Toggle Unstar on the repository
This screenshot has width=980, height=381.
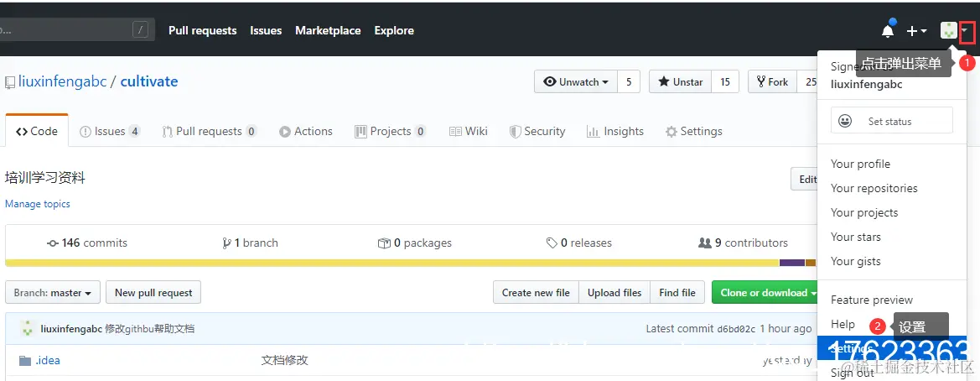tap(681, 81)
